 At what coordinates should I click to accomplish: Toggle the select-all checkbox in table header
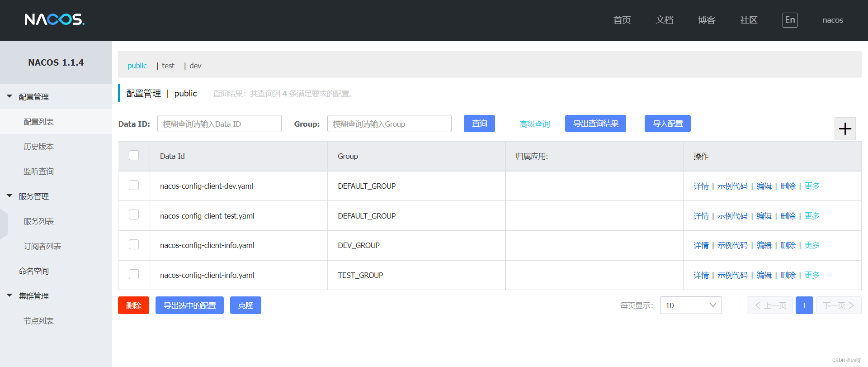click(134, 155)
